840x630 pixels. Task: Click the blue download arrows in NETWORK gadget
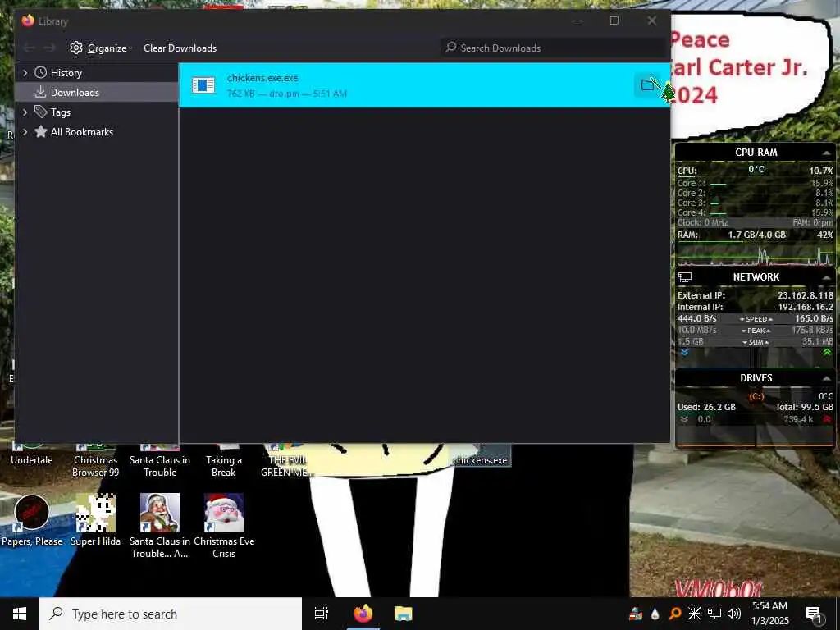tap(684, 353)
